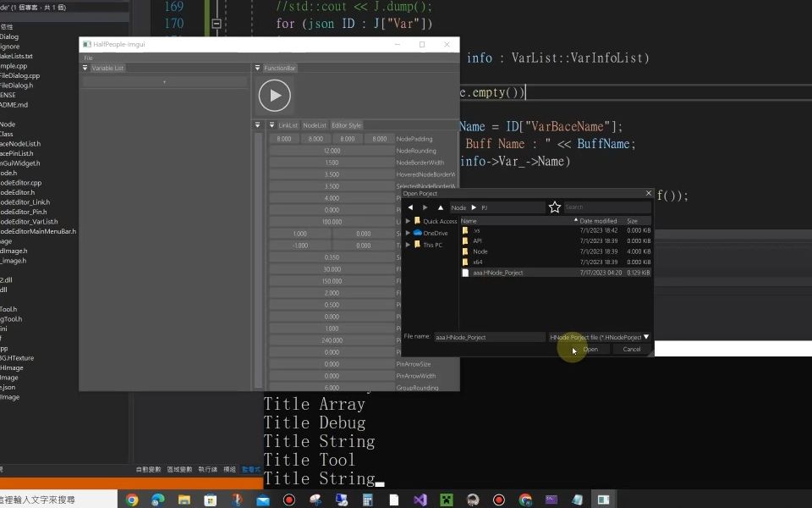Click the File name input field
This screenshot has width=812, height=508.
pos(490,337)
